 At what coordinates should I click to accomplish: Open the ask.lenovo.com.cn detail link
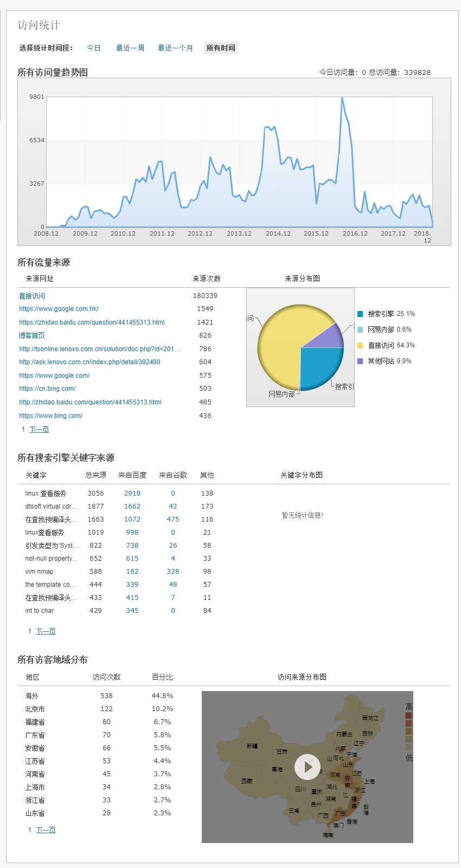[x=89, y=362]
